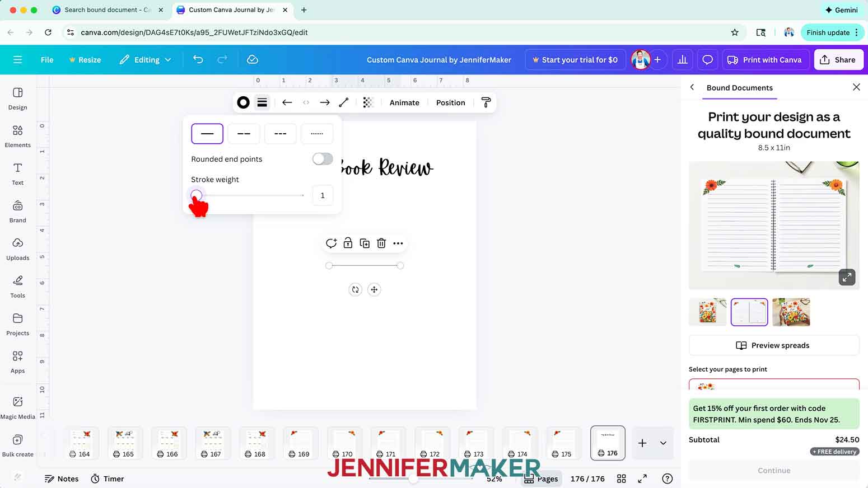Select the solid line style option
The width and height of the screenshot is (868, 488).
(207, 134)
